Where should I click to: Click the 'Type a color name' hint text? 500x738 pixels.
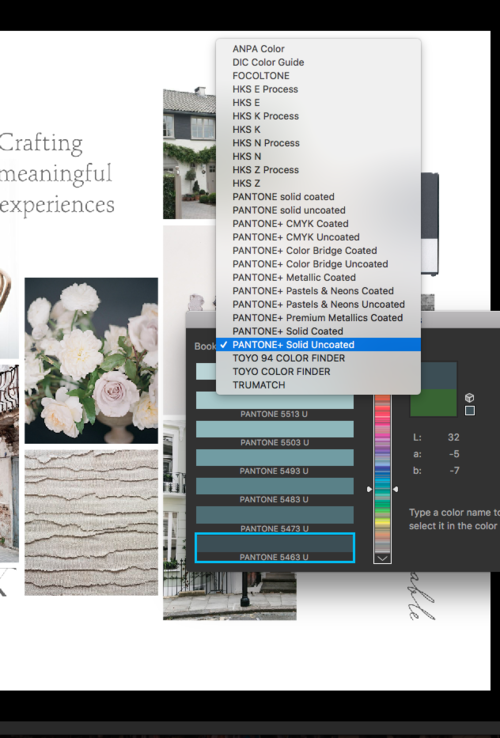454,519
